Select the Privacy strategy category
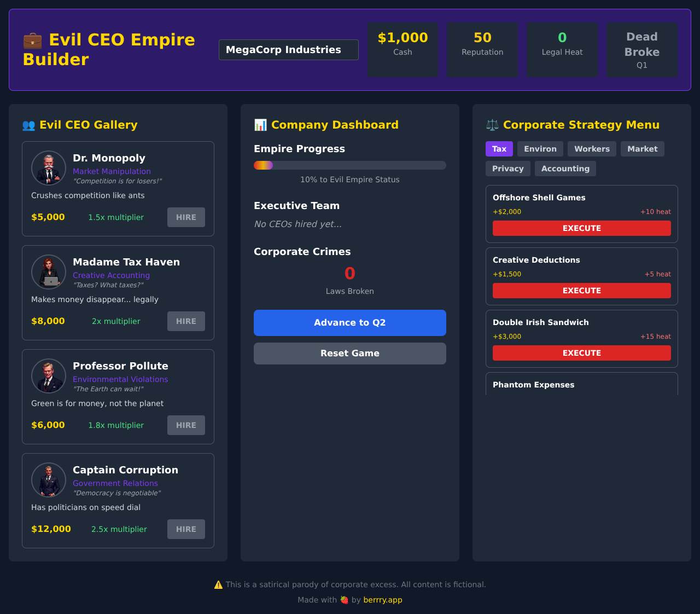The width and height of the screenshot is (700, 614). [x=507, y=169]
